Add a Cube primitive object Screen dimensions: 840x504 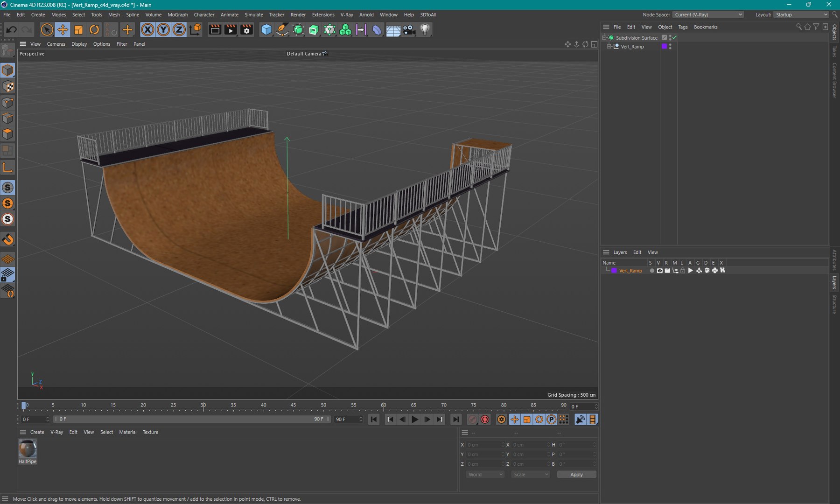[266, 30]
